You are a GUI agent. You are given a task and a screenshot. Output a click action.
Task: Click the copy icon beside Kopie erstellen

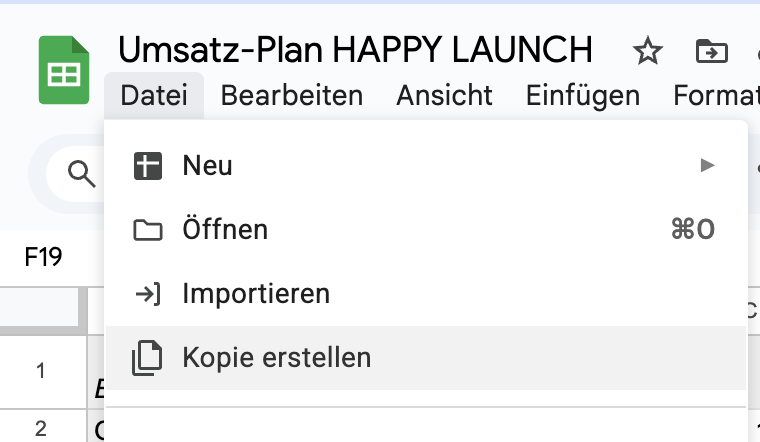click(147, 358)
